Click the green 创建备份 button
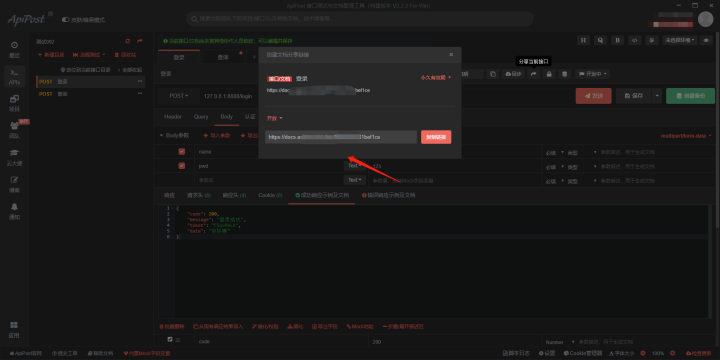Viewport: 720px width, 360px height. (x=691, y=96)
